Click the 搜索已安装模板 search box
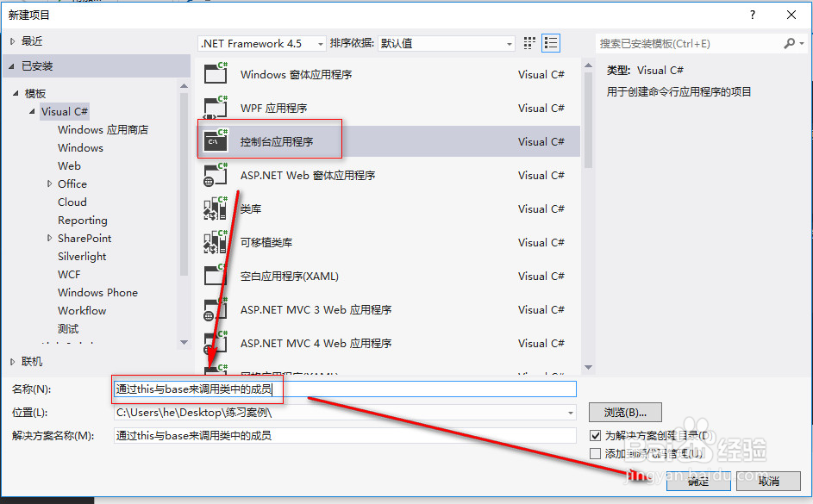The width and height of the screenshot is (813, 504). [x=690, y=44]
